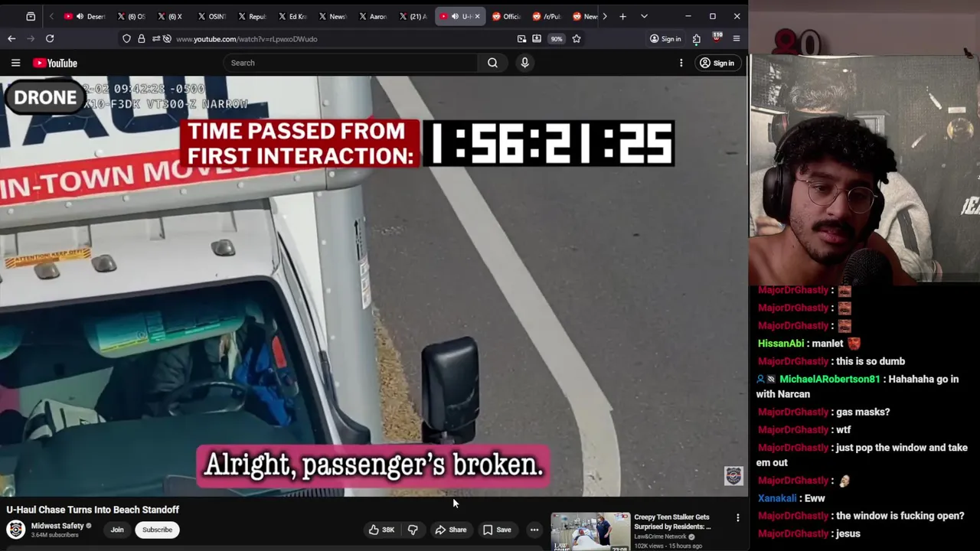This screenshot has width=980, height=551.
Task: Switch to the Ed Kr X tab
Action: click(291, 16)
